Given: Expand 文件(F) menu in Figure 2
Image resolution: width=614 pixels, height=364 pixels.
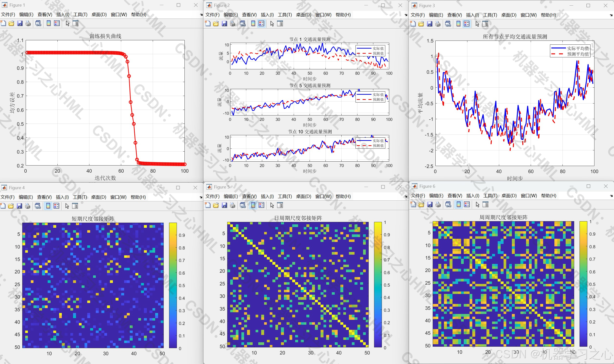Looking at the screenshot, I should point(212,15).
